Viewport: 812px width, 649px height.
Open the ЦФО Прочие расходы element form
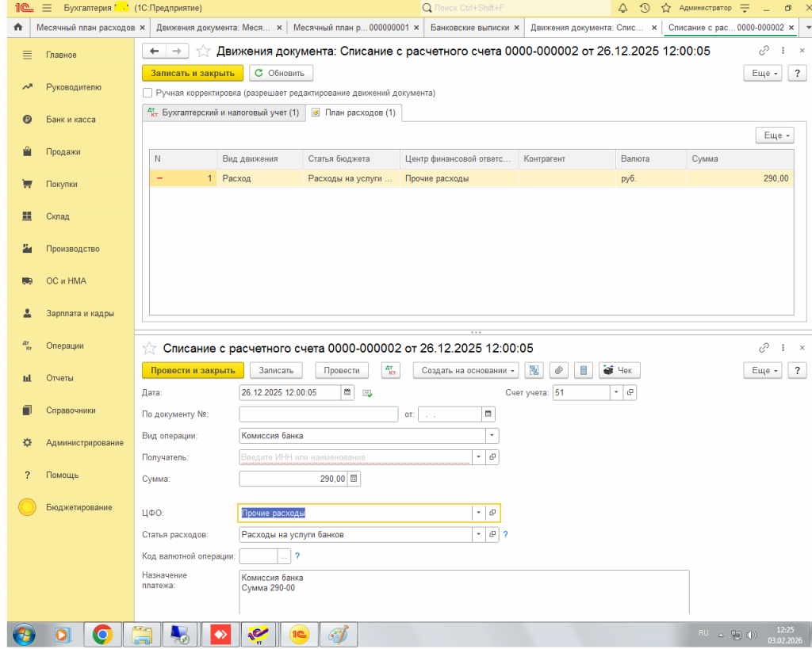coord(492,513)
